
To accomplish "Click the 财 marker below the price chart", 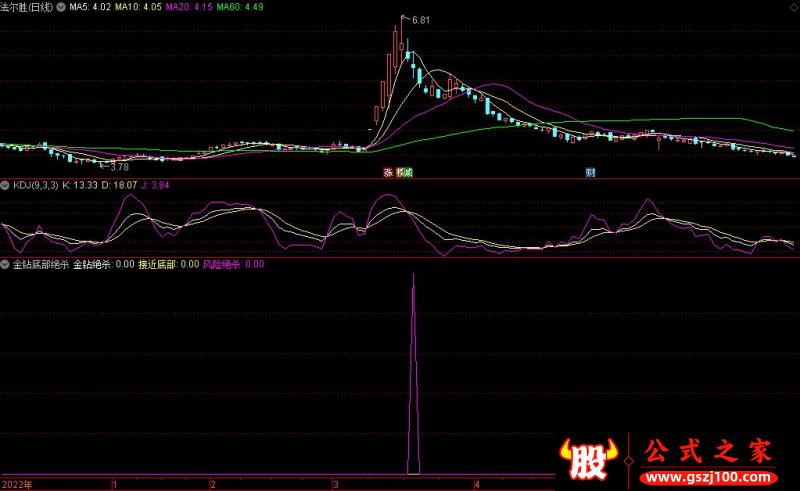I will [x=591, y=172].
